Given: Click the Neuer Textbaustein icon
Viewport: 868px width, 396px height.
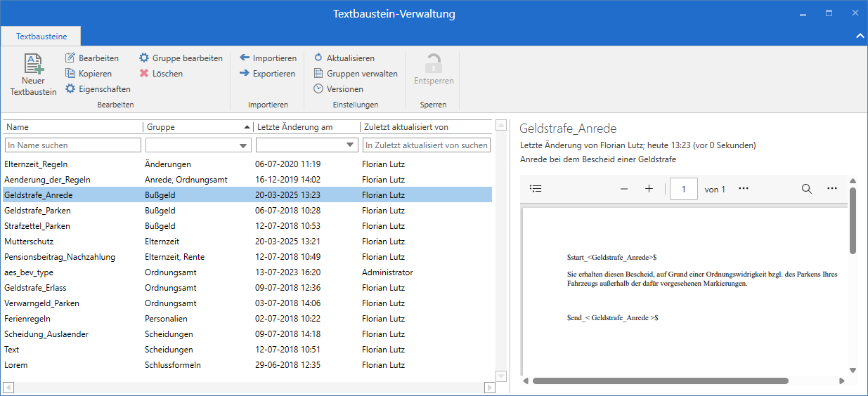Looking at the screenshot, I should [33, 64].
